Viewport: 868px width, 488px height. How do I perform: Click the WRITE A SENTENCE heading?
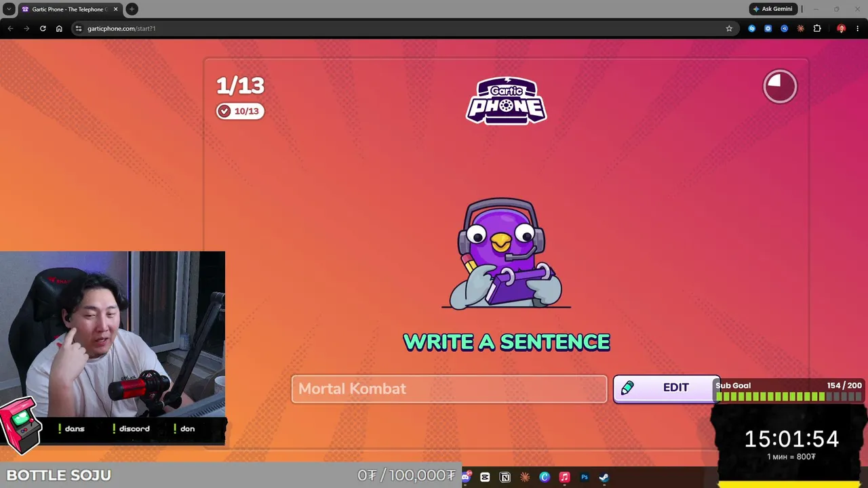point(507,342)
